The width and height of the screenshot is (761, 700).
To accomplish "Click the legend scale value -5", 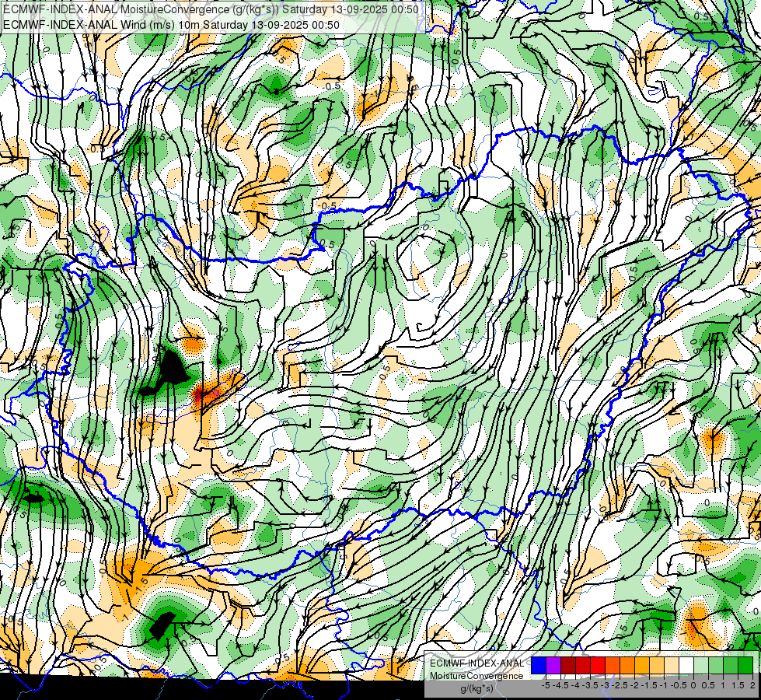I will (x=546, y=685).
